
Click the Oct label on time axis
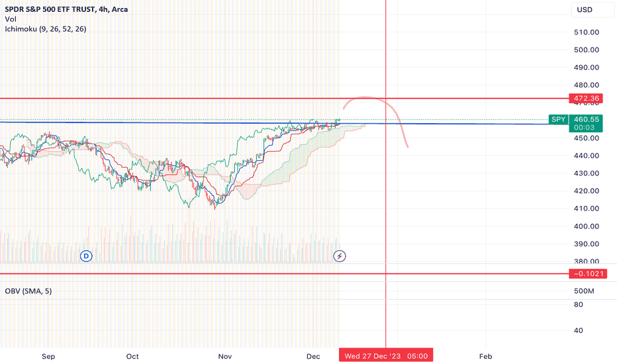point(132,357)
